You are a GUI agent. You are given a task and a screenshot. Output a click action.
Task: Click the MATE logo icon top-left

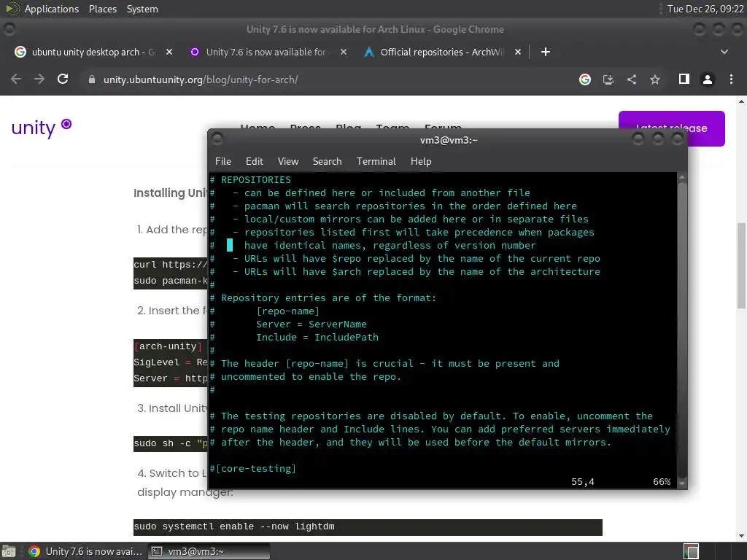point(12,9)
